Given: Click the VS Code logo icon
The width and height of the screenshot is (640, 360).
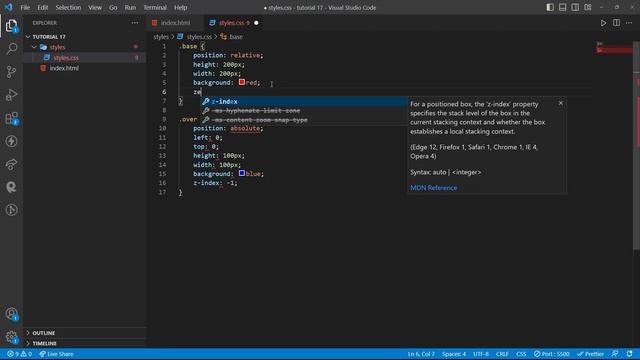Looking at the screenshot, I should click(9, 7).
